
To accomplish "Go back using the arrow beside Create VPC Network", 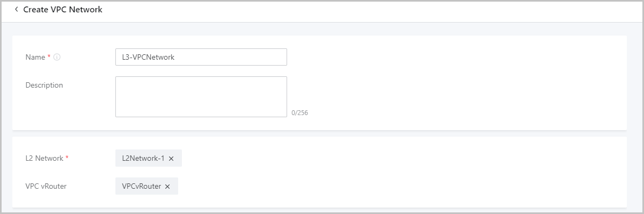I will pos(16,10).
